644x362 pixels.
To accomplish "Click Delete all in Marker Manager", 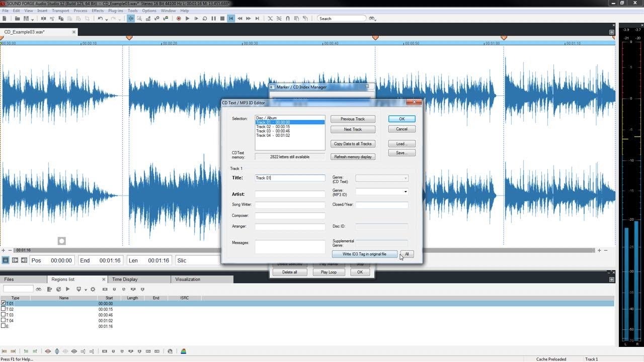I will pos(289,272).
